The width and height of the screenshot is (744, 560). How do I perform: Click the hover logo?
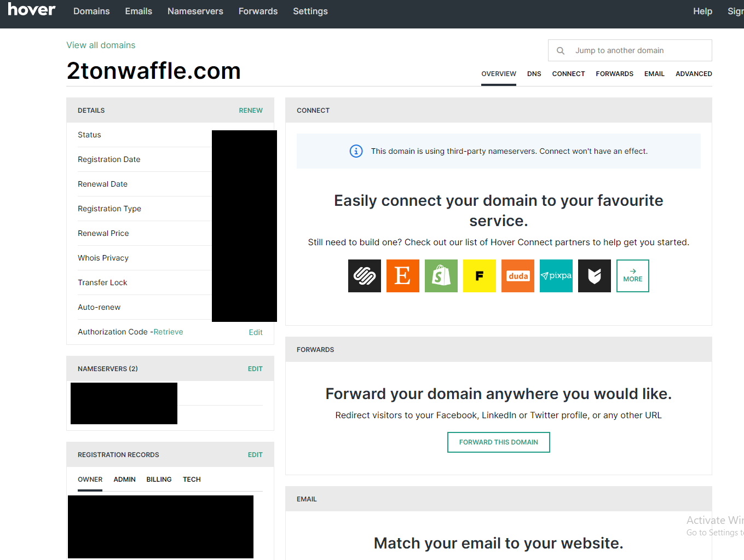click(32, 10)
